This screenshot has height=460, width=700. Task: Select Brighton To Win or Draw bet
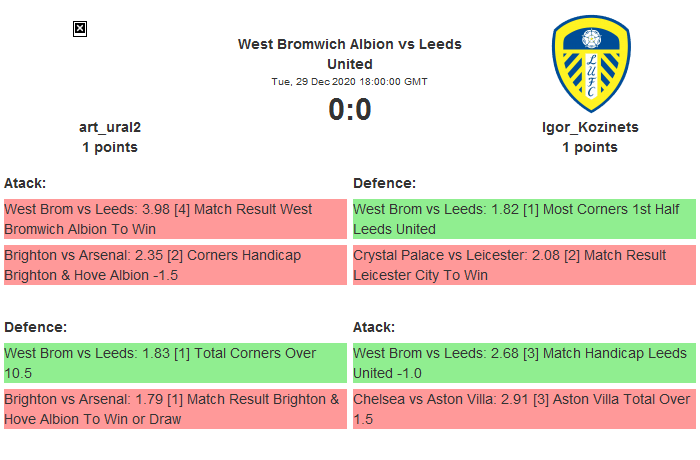tap(175, 409)
